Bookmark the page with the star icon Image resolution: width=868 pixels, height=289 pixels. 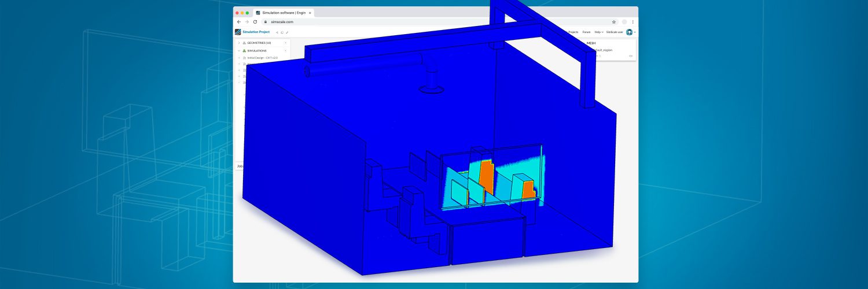pos(614,22)
